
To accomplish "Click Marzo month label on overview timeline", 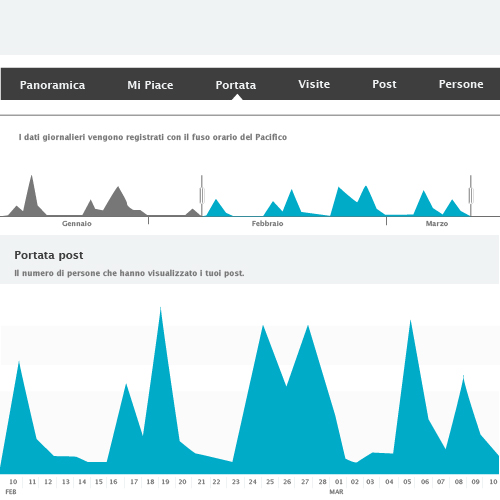I will pyautogui.click(x=437, y=224).
